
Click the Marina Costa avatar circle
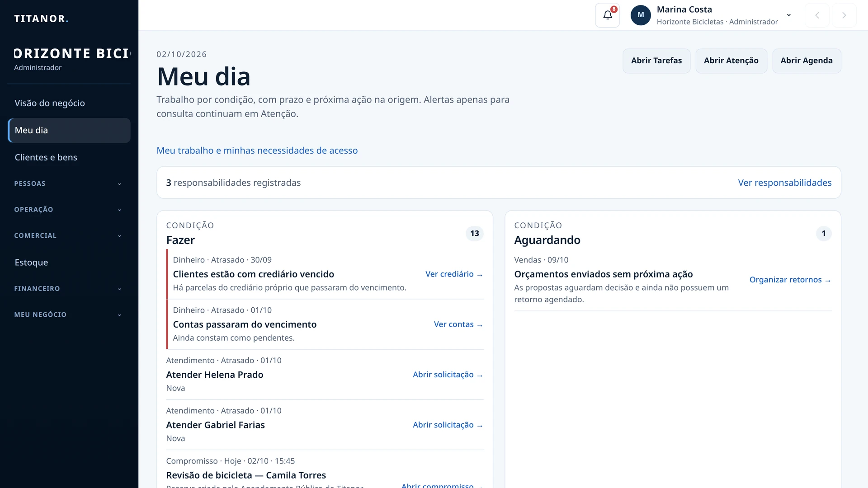pyautogui.click(x=641, y=15)
